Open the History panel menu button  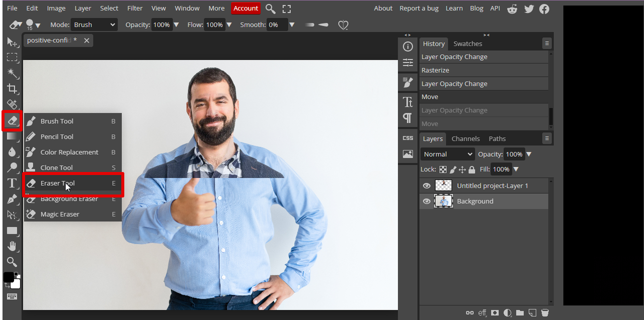547,44
